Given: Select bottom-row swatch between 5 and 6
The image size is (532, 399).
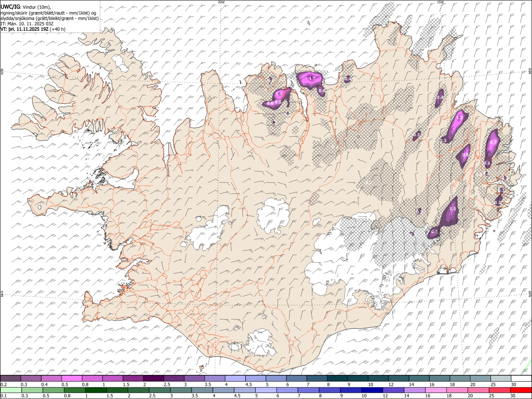Looking at the screenshot, I should (x=265, y=390).
